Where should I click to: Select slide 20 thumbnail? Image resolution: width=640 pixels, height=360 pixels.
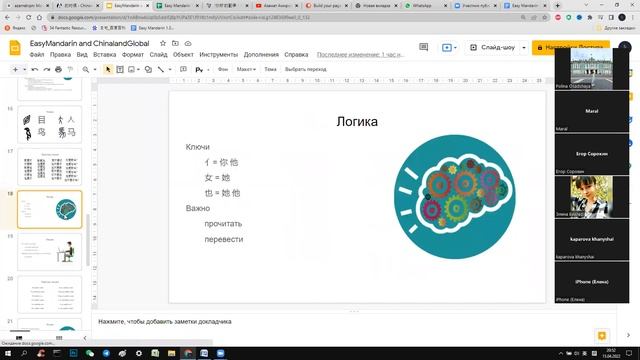(49, 294)
